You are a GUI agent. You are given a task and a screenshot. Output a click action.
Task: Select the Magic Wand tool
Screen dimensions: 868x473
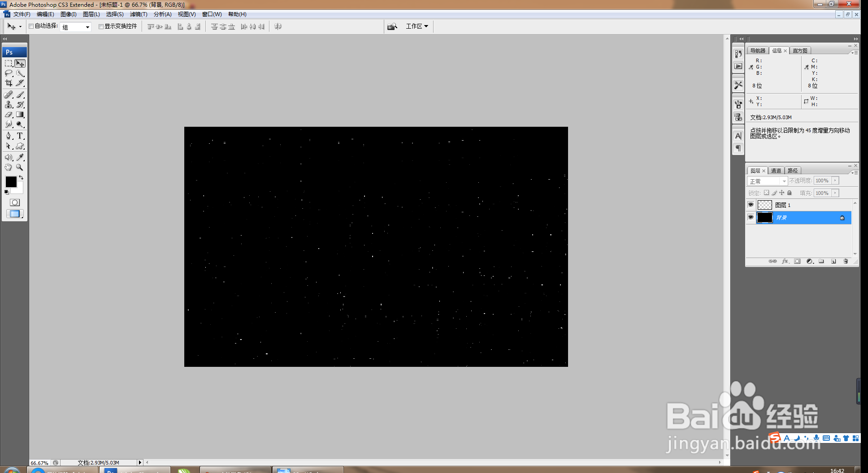pyautogui.click(x=20, y=73)
